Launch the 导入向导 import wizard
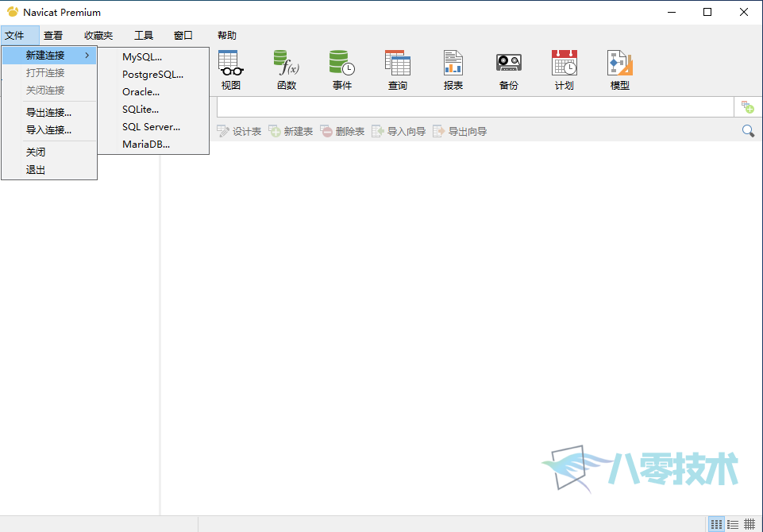The height and width of the screenshot is (532, 763). 399,131
